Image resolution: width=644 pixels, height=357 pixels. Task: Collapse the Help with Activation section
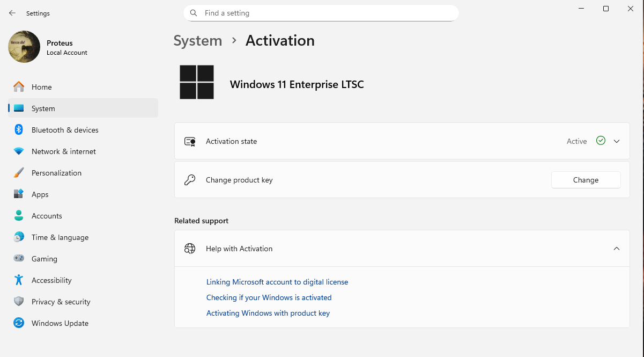pos(617,249)
